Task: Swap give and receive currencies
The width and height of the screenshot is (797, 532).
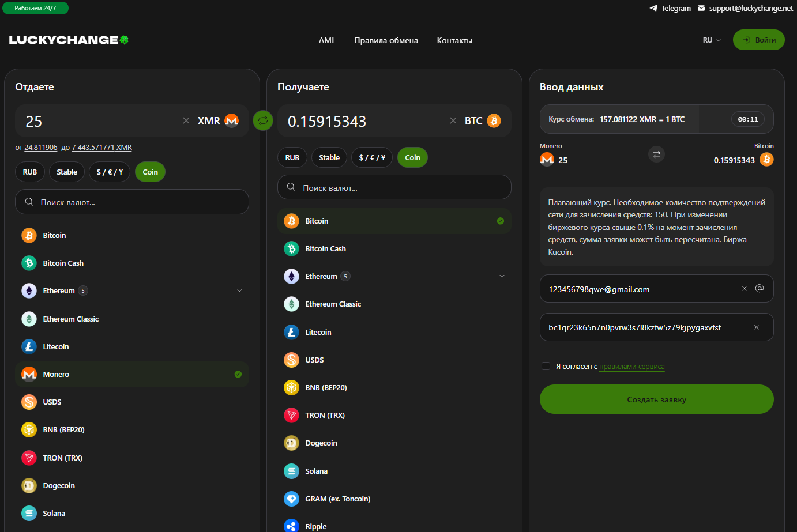Action: (x=263, y=120)
